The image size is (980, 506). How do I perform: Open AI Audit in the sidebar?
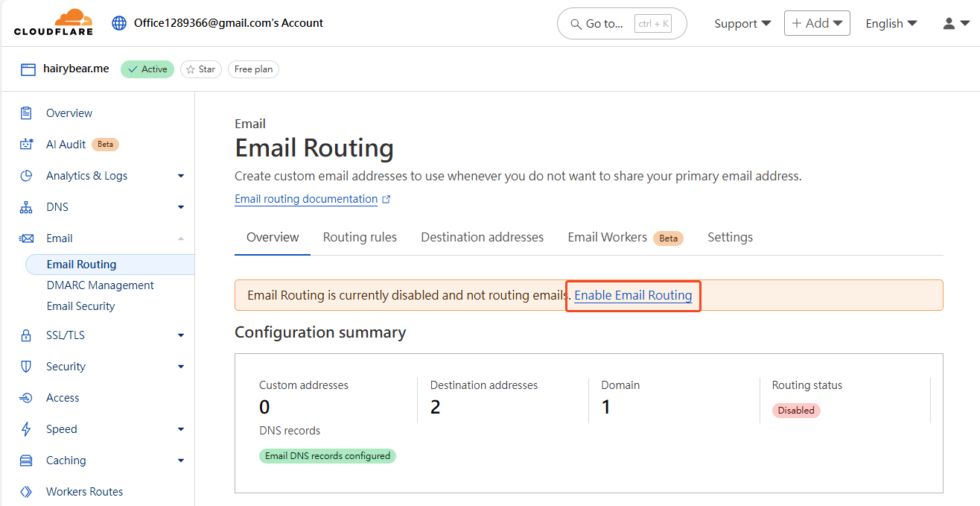click(x=66, y=145)
